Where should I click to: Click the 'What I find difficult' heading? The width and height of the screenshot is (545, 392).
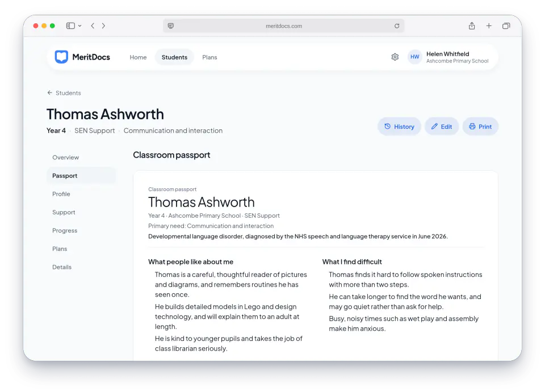pyautogui.click(x=352, y=262)
